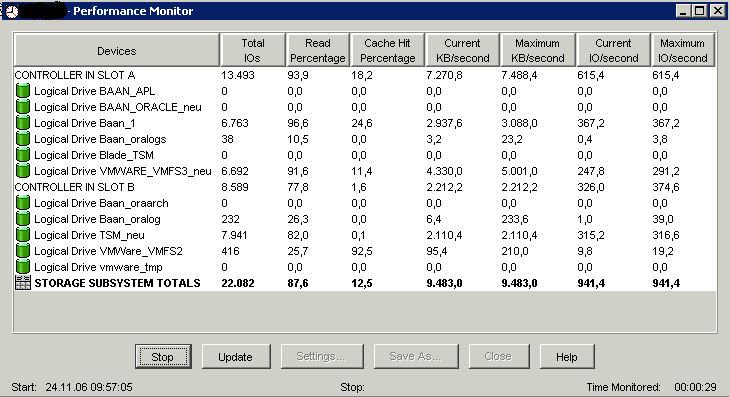Click Controller B read percentage 77,8
Image resolution: width=730 pixels, height=397 pixels.
click(x=297, y=187)
